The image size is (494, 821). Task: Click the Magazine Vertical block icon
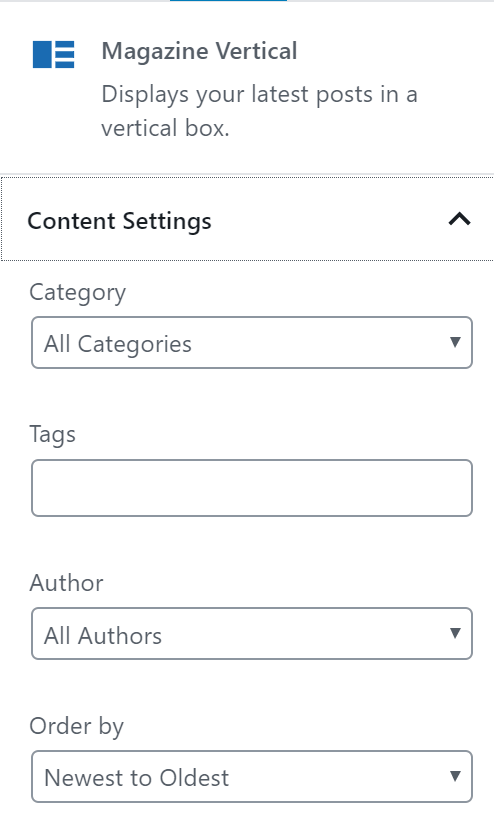53,54
